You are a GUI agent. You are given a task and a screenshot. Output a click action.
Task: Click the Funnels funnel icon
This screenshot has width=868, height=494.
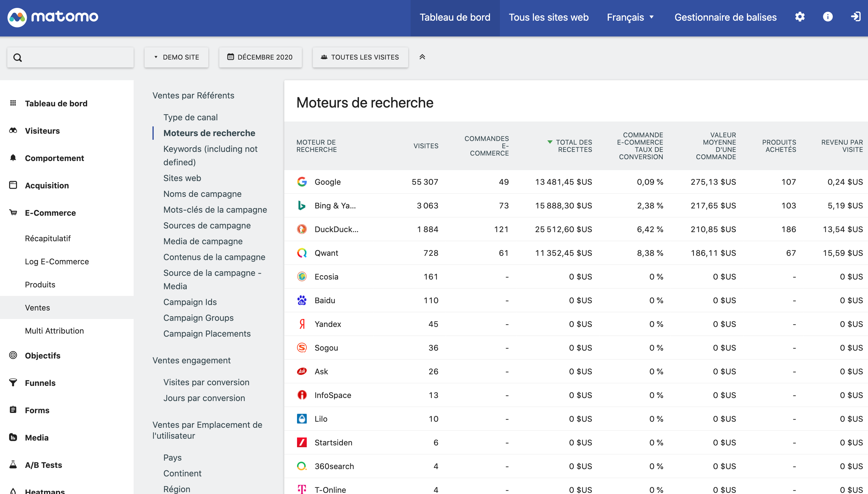(x=13, y=383)
